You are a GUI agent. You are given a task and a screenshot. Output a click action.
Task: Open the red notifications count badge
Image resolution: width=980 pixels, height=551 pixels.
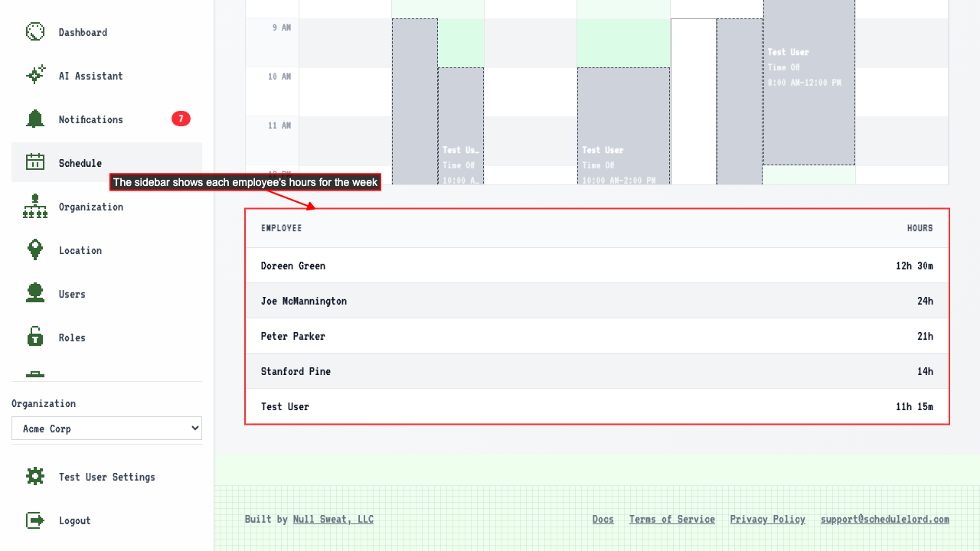(x=181, y=119)
